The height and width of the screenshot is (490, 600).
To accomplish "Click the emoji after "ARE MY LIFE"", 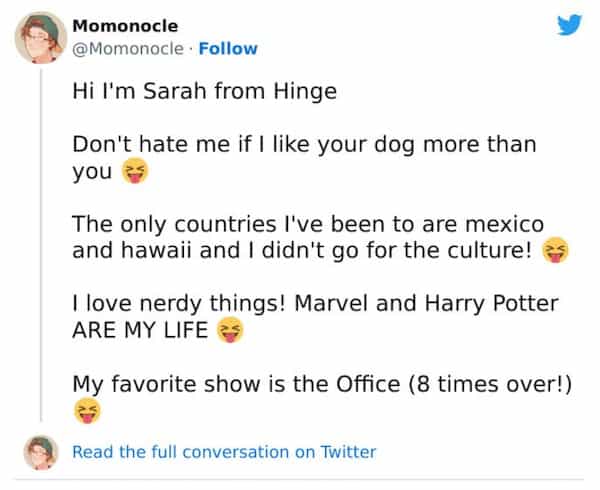I will tap(231, 331).
